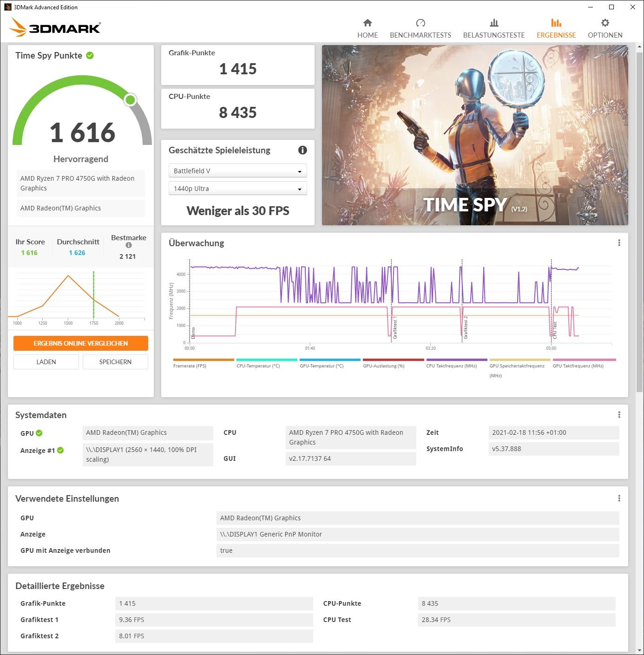
Task: Click info icon under Bestmarke
Action: pyautogui.click(x=129, y=245)
